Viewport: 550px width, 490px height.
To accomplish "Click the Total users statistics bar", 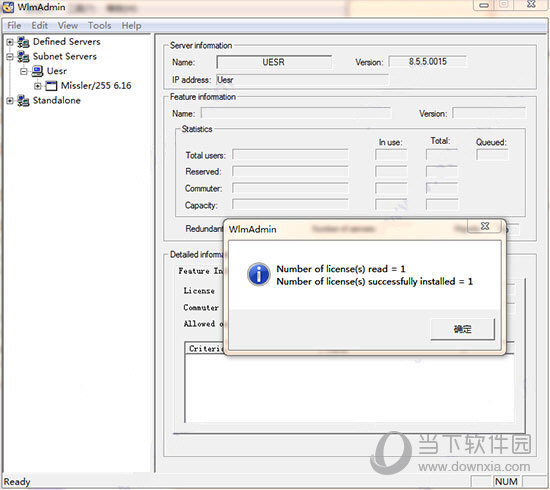I will [x=290, y=155].
